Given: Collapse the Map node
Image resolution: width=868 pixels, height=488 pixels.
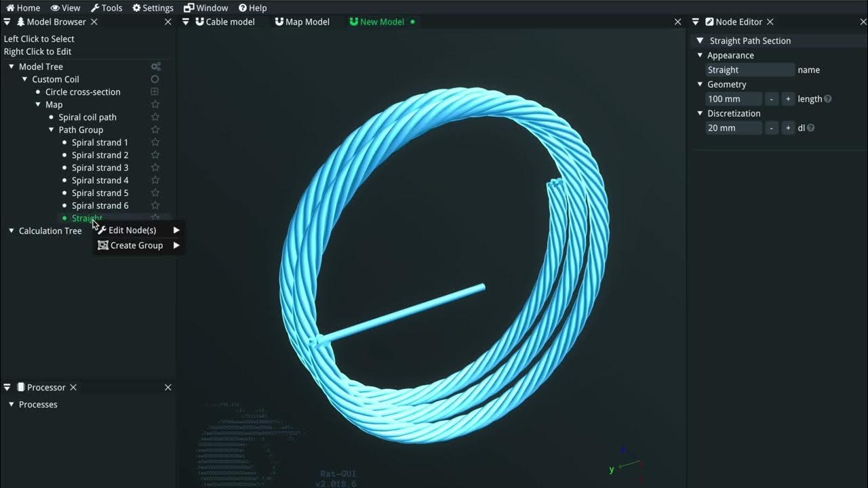Looking at the screenshot, I should (38, 104).
